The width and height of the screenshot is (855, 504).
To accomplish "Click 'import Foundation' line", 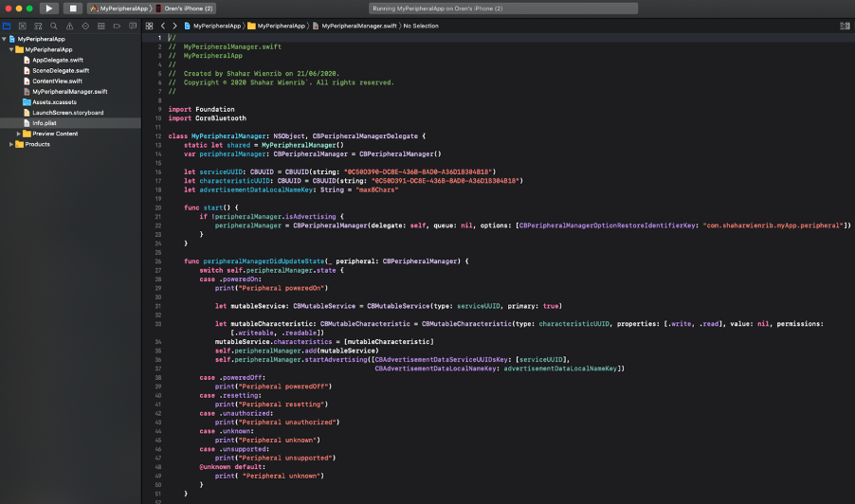I will [x=201, y=110].
